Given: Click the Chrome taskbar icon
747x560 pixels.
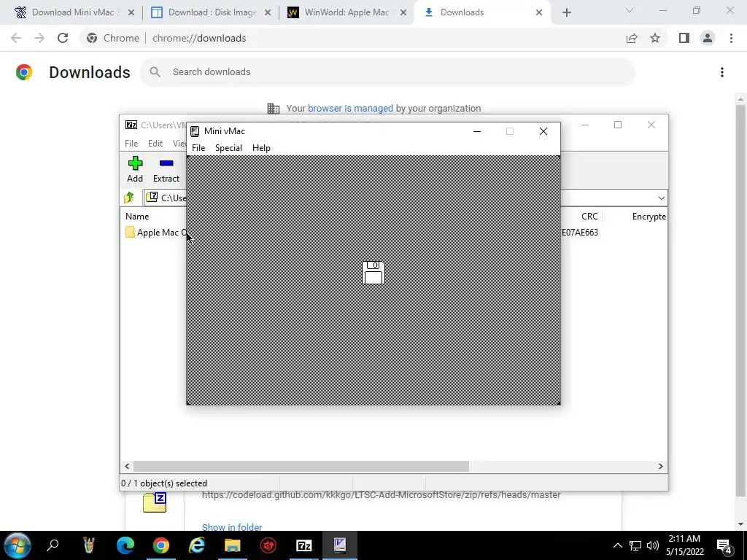Looking at the screenshot, I should [161, 545].
